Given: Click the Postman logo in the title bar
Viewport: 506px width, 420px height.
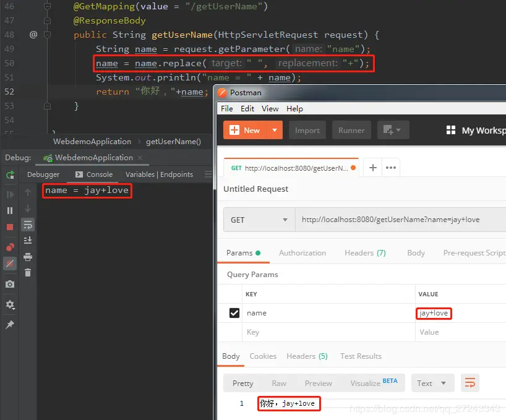Looking at the screenshot, I should click(x=222, y=93).
